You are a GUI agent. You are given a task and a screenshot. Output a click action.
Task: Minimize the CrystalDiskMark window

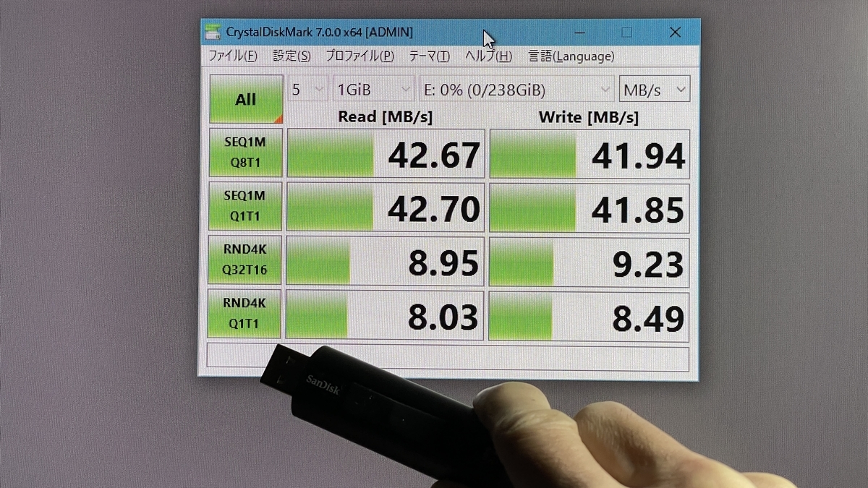click(x=579, y=33)
